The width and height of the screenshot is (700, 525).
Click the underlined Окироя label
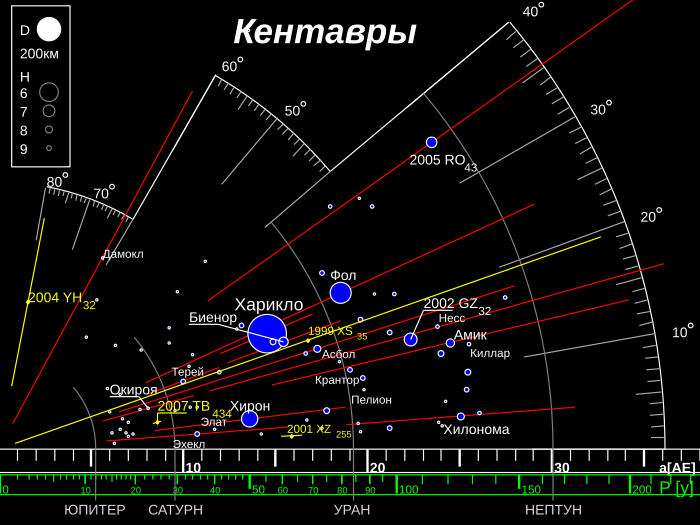pyautogui.click(x=133, y=390)
